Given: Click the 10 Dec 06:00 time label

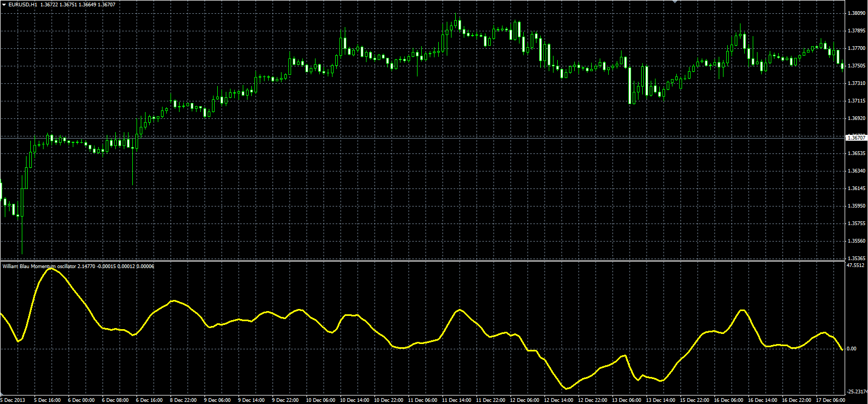Looking at the screenshot, I should [321, 400].
